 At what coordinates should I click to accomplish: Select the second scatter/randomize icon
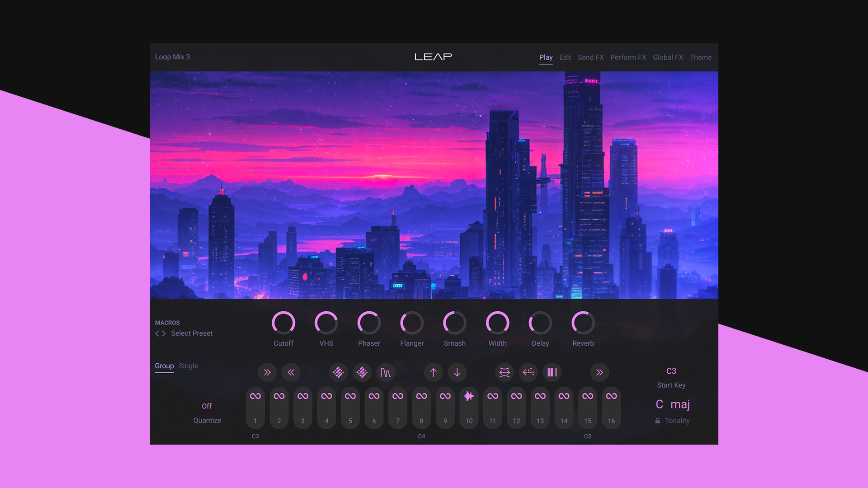pyautogui.click(x=362, y=372)
